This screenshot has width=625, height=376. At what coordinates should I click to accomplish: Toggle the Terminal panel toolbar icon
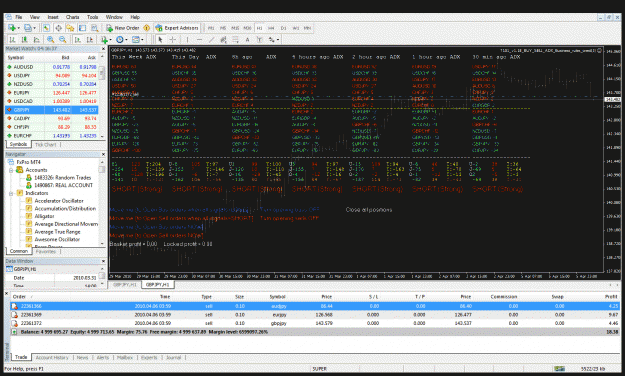(x=82, y=28)
